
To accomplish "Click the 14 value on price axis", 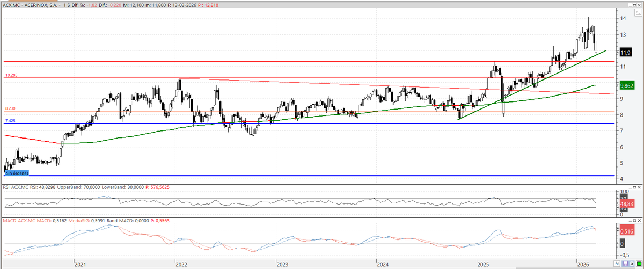I will pyautogui.click(x=624, y=18).
